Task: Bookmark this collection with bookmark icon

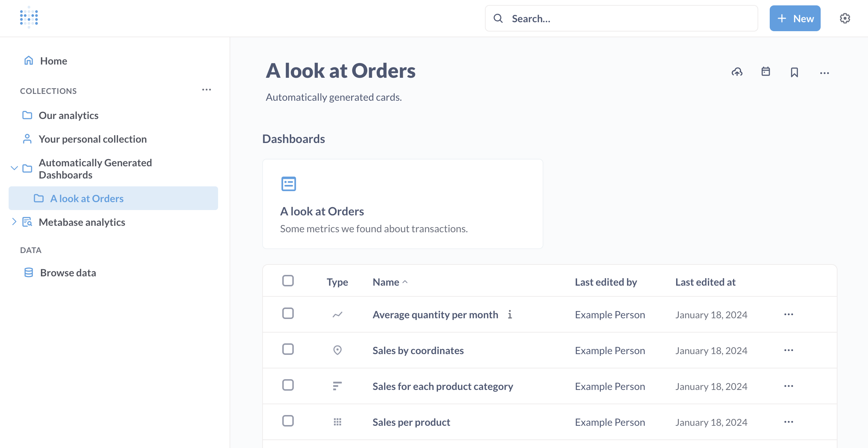Action: [x=794, y=72]
